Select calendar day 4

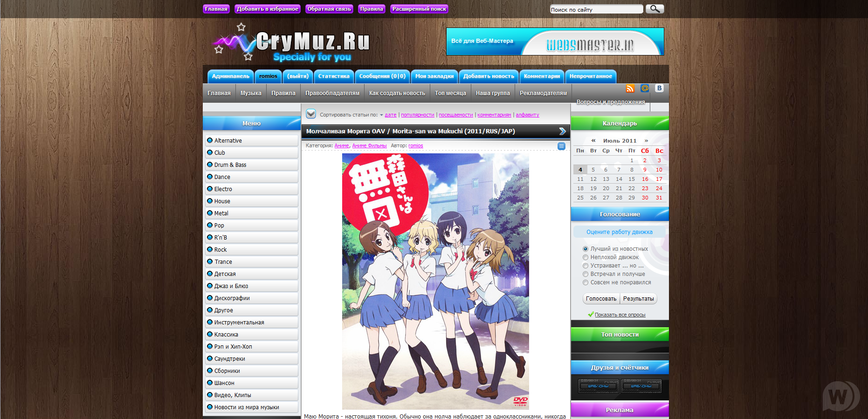coord(580,170)
